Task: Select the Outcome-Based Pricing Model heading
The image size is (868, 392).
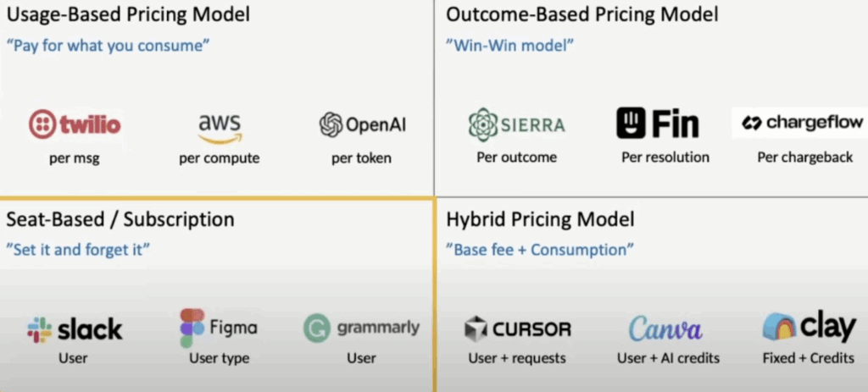Action: coord(582,14)
